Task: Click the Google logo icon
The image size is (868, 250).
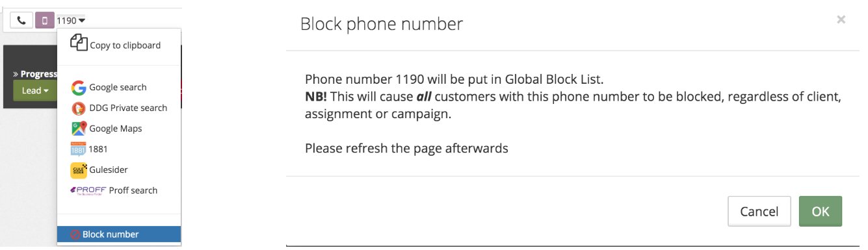Action: (x=79, y=88)
